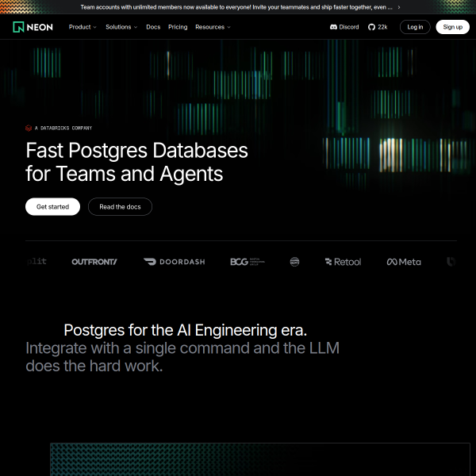Click 'A Databricks Company' text

[x=63, y=128]
